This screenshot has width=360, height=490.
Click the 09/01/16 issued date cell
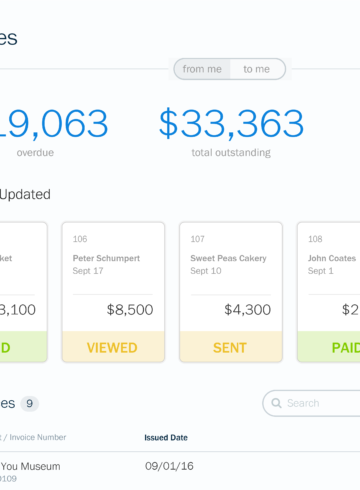[x=169, y=466]
